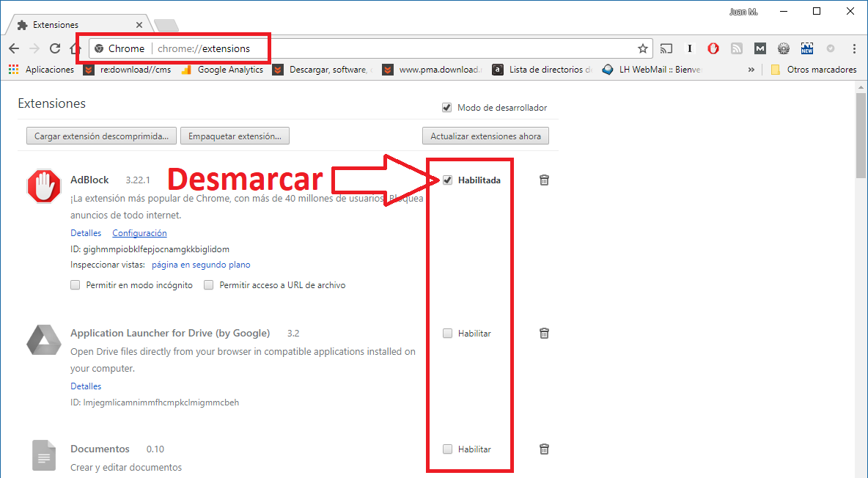Viewport: 868px width, 478px height.
Task: Click the grey round extension icon
Action: point(831,48)
